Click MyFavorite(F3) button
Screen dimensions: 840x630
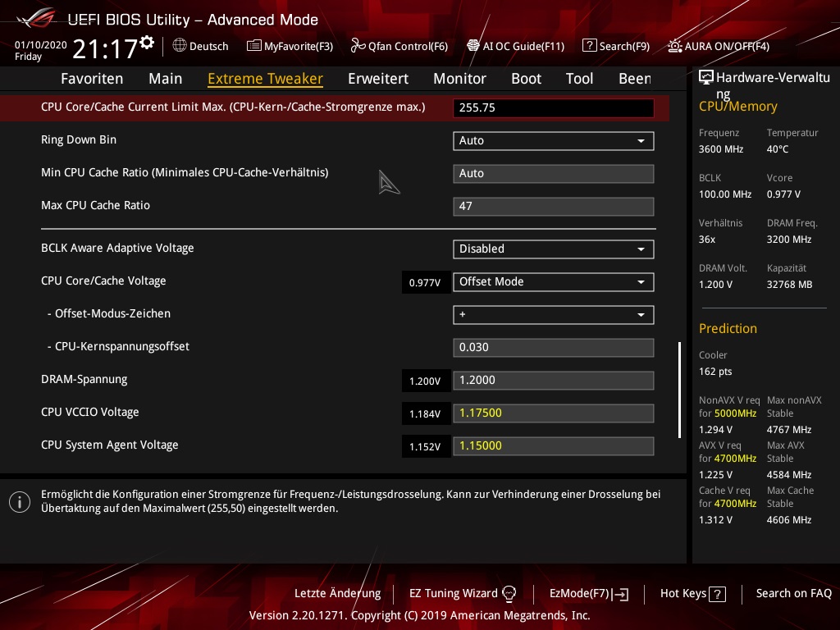pyautogui.click(x=290, y=46)
